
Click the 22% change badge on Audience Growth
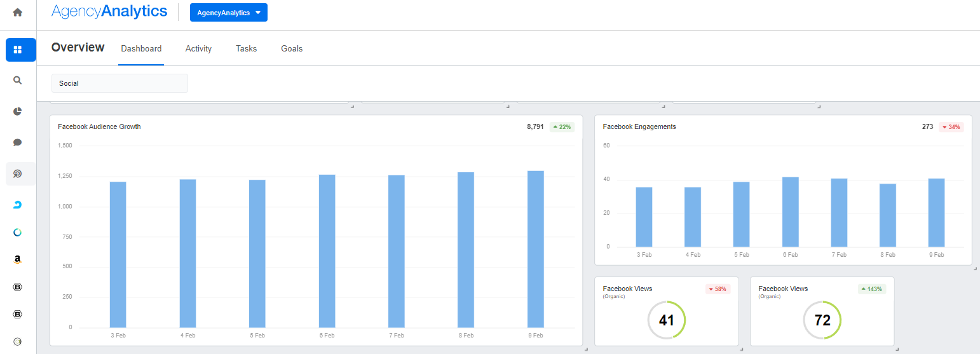click(x=562, y=127)
